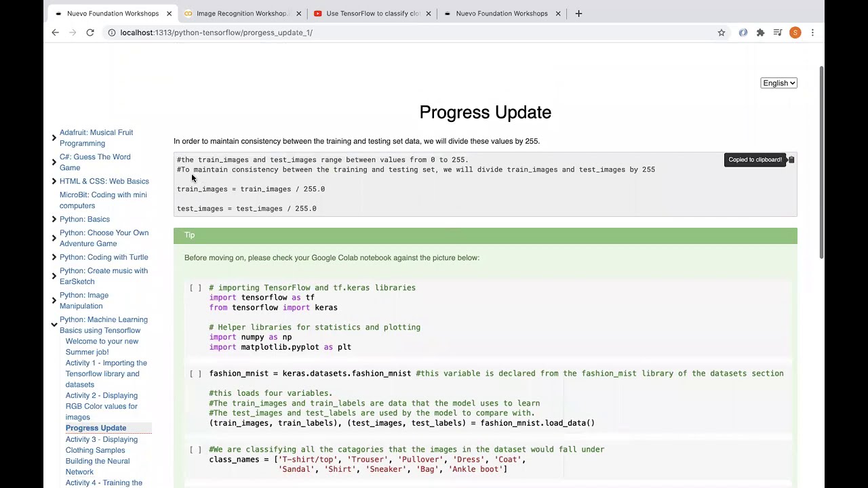Open Python: Create music with EarSketch
Screen dimensions: 868x488
(103, 276)
